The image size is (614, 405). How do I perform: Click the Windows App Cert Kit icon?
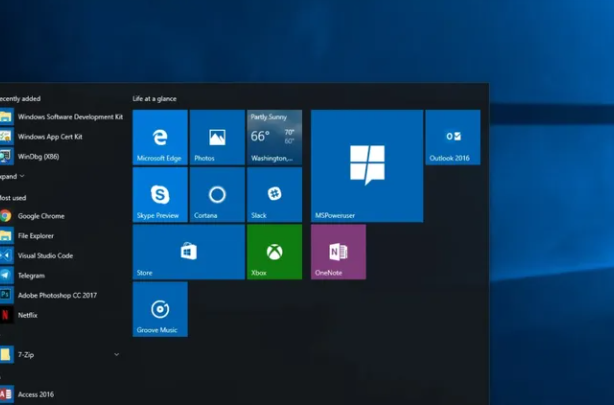coord(6,136)
